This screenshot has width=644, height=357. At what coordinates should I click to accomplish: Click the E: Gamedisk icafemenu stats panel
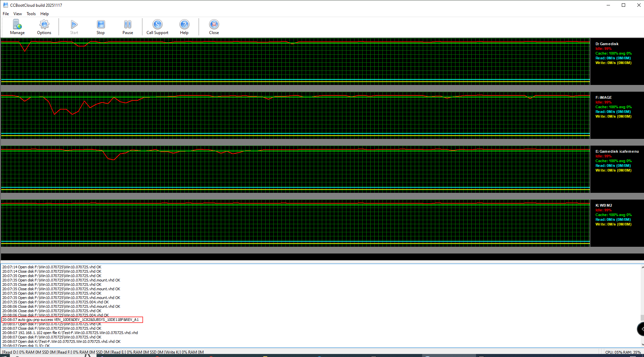[x=616, y=161]
